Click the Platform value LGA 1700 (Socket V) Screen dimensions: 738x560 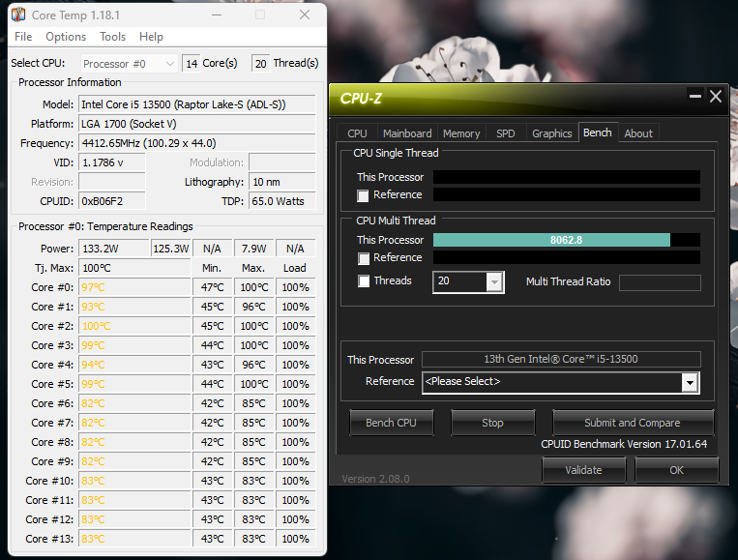click(x=196, y=124)
